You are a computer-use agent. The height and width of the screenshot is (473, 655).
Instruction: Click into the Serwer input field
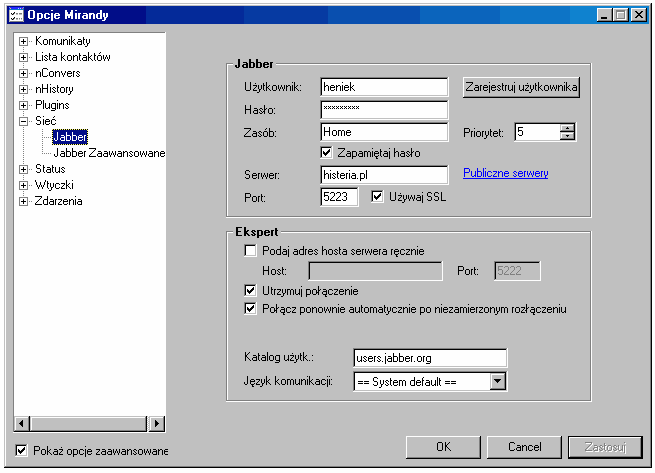[x=383, y=174]
